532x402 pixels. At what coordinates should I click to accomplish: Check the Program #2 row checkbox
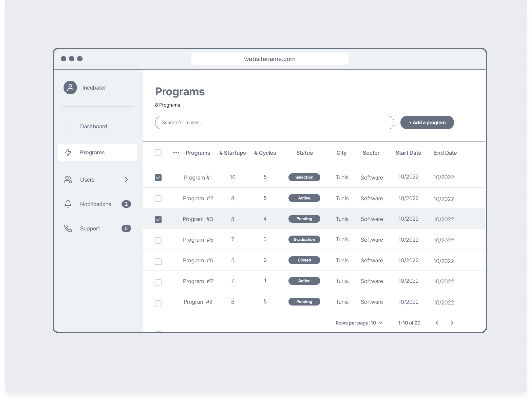(158, 199)
